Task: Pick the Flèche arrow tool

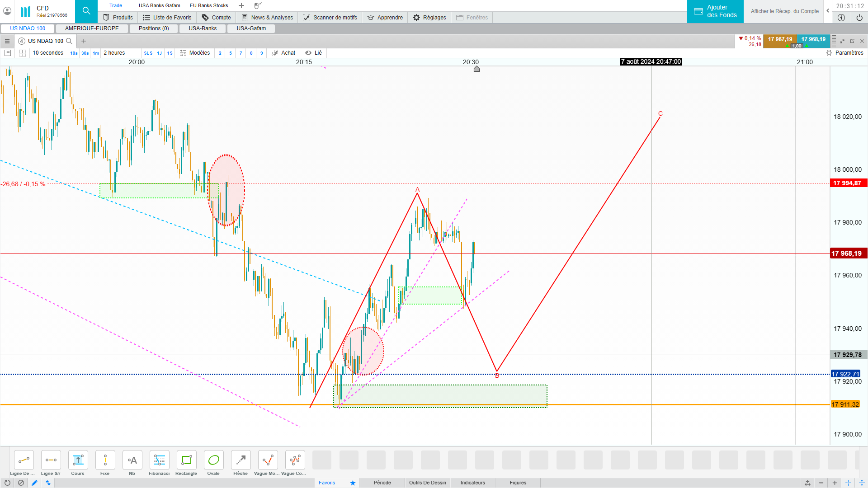Action: tap(241, 460)
